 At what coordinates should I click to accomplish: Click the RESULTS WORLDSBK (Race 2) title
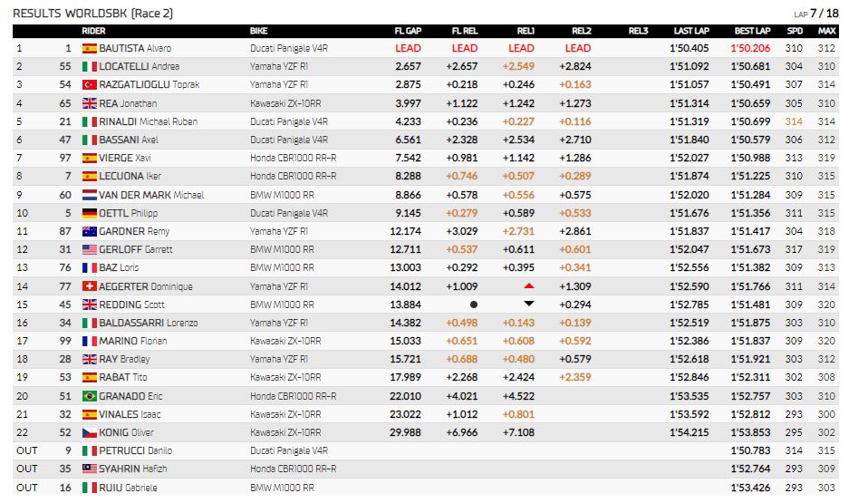(x=93, y=14)
